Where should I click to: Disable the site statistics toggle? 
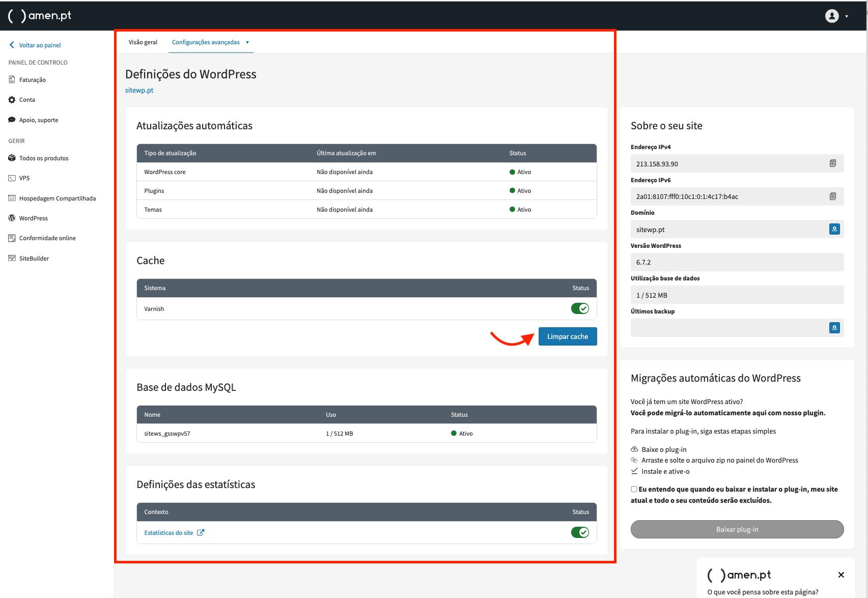(x=579, y=532)
